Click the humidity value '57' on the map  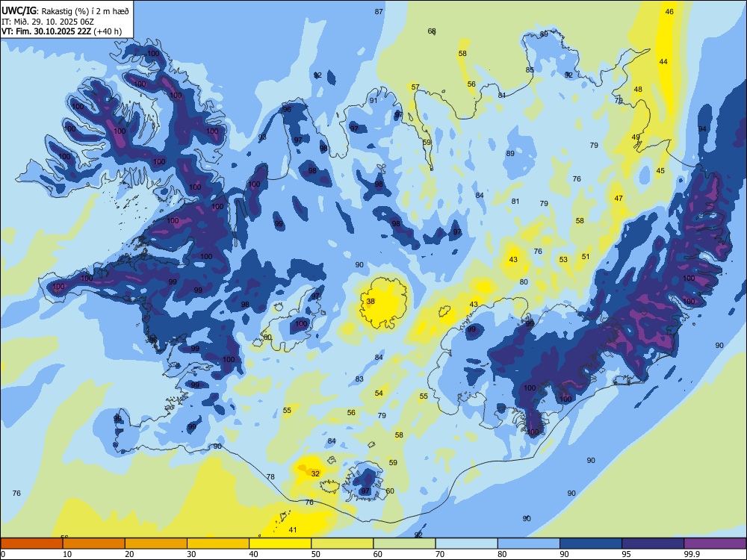(415, 87)
